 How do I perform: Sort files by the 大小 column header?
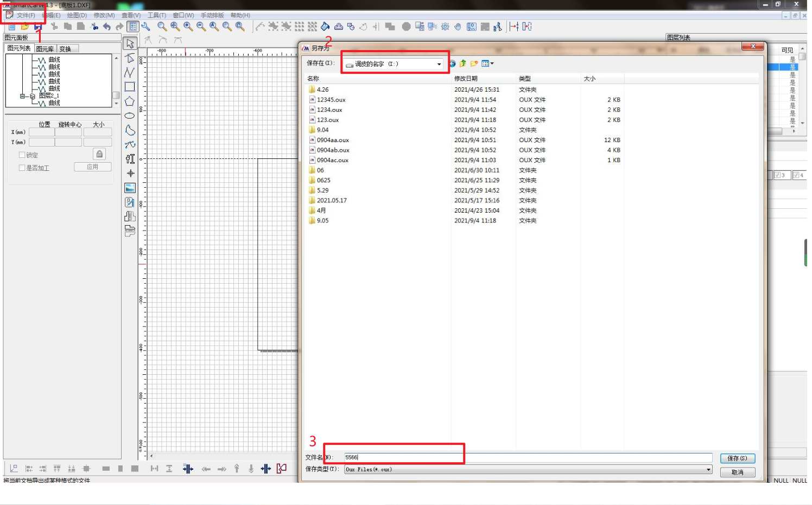click(x=602, y=79)
